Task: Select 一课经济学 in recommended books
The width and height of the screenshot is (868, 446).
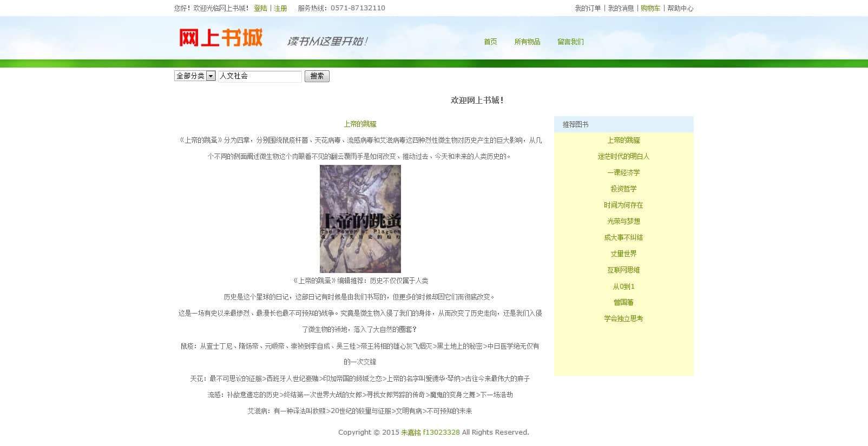Action: click(623, 172)
